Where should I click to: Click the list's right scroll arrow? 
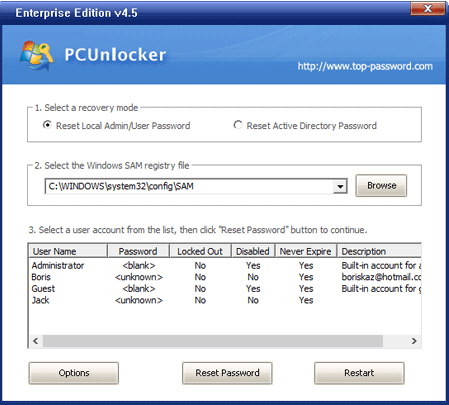tap(414, 341)
